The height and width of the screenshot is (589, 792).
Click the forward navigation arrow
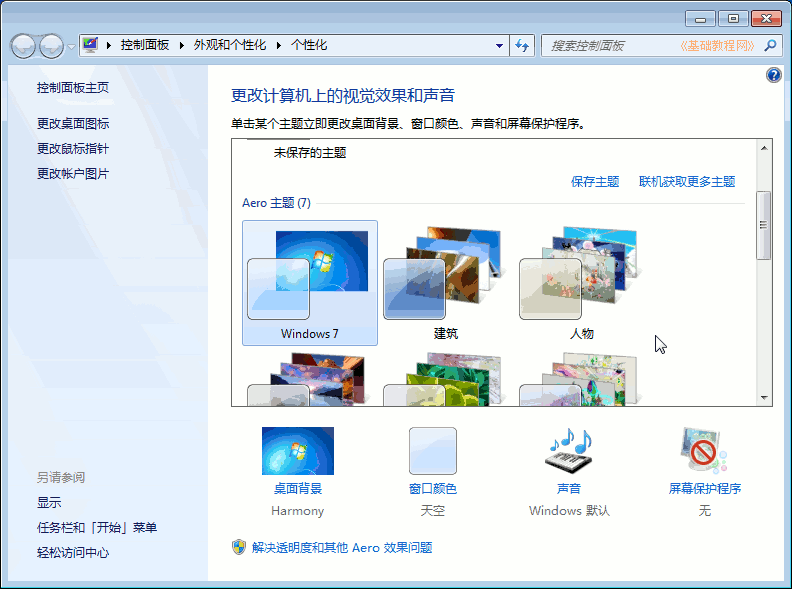coord(51,46)
